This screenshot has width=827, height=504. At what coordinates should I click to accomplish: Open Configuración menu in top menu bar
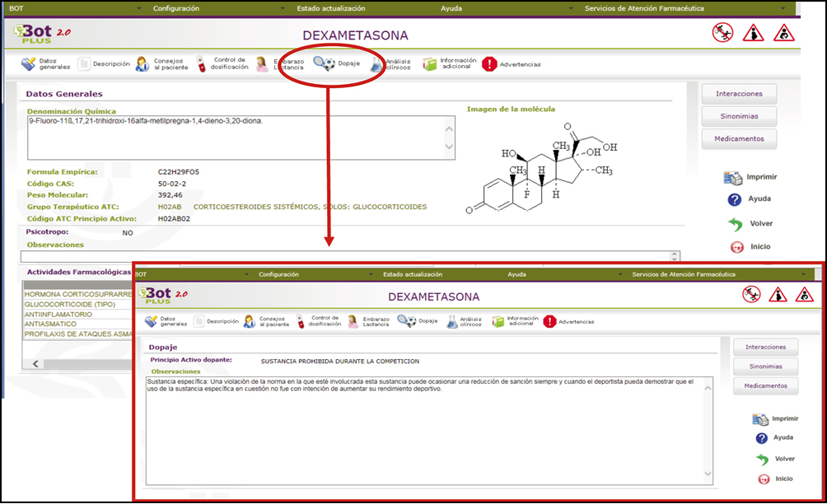(175, 8)
